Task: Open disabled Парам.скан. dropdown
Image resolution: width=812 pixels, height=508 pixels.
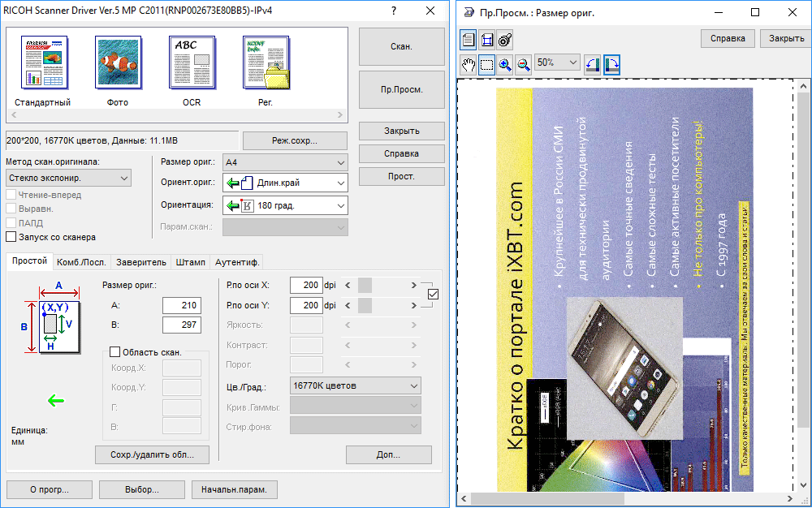Action: point(285,227)
